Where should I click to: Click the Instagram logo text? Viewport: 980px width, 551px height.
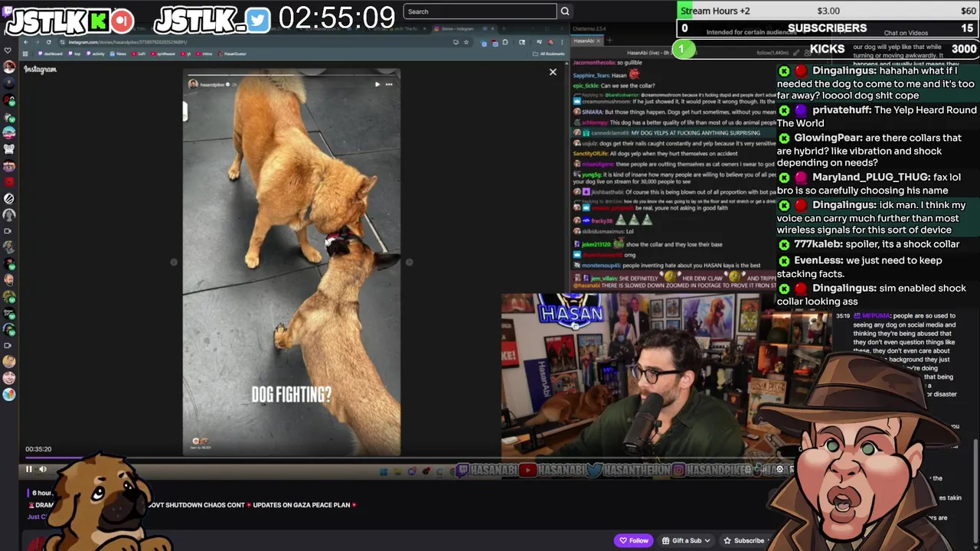40,70
